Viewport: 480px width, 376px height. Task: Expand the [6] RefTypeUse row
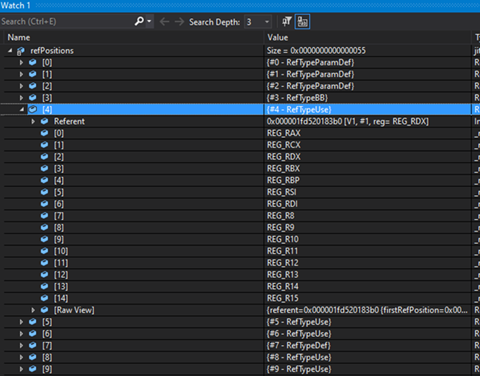click(21, 334)
